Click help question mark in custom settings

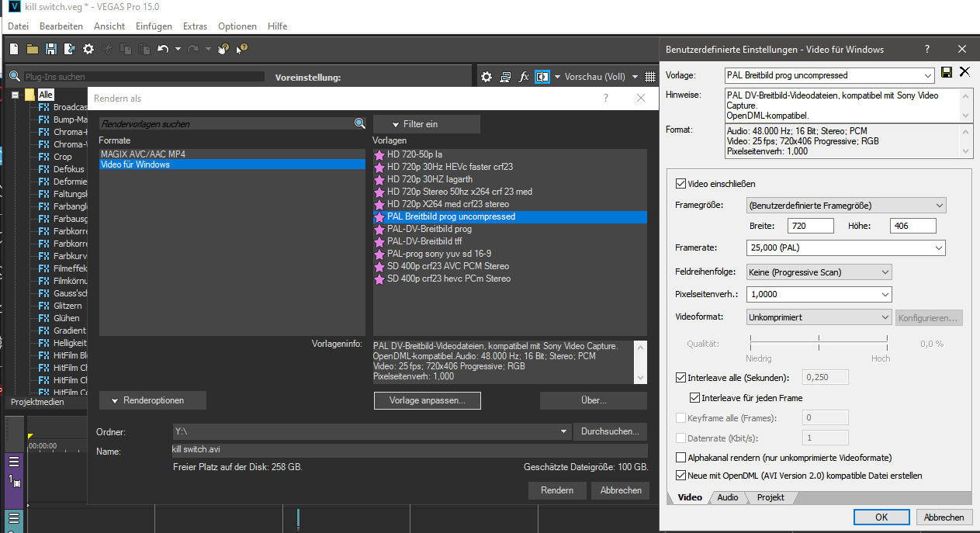926,49
